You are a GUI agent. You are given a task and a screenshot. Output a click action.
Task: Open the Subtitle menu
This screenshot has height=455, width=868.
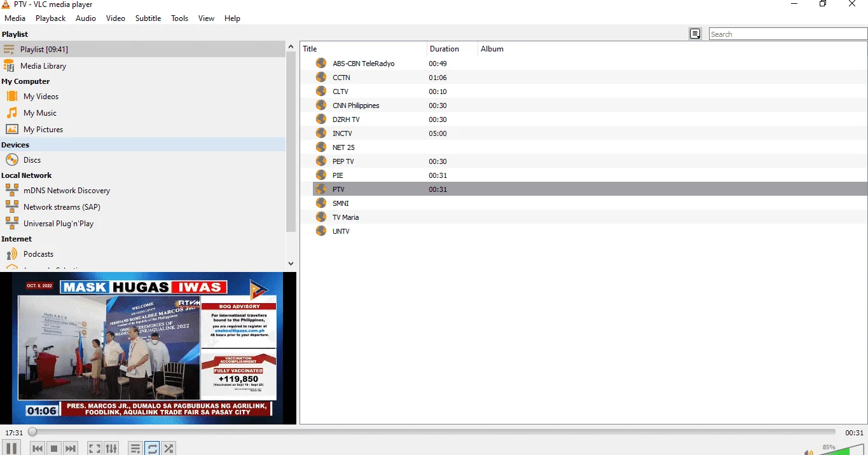[x=148, y=18]
